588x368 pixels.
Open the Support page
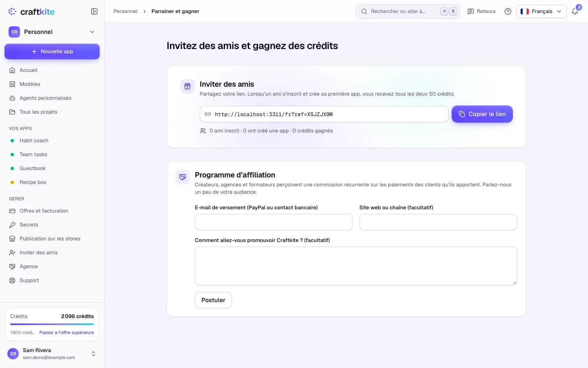pos(52,280)
